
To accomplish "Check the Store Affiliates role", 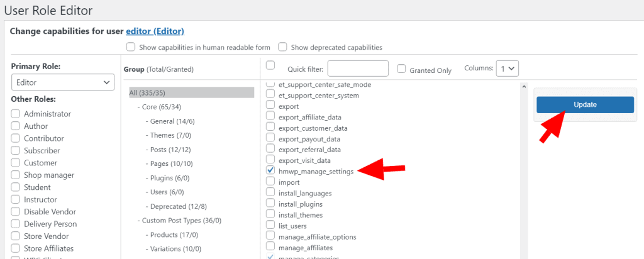I will pos(16,248).
